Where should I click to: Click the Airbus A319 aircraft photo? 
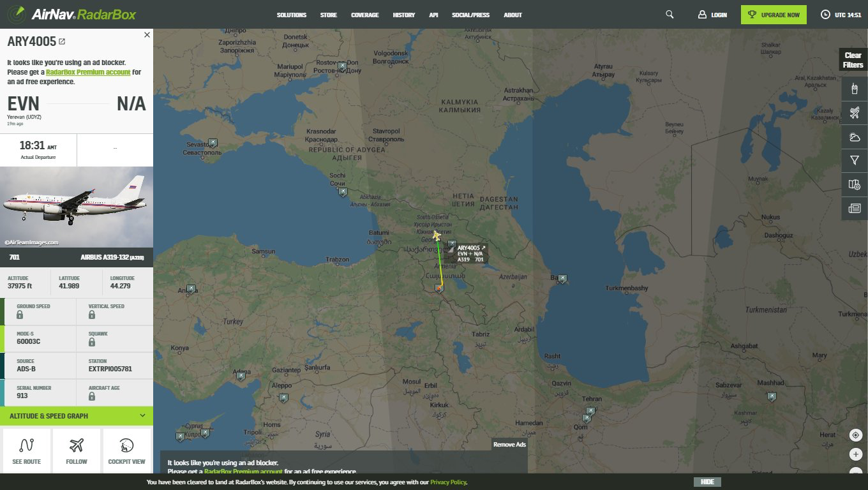click(77, 207)
